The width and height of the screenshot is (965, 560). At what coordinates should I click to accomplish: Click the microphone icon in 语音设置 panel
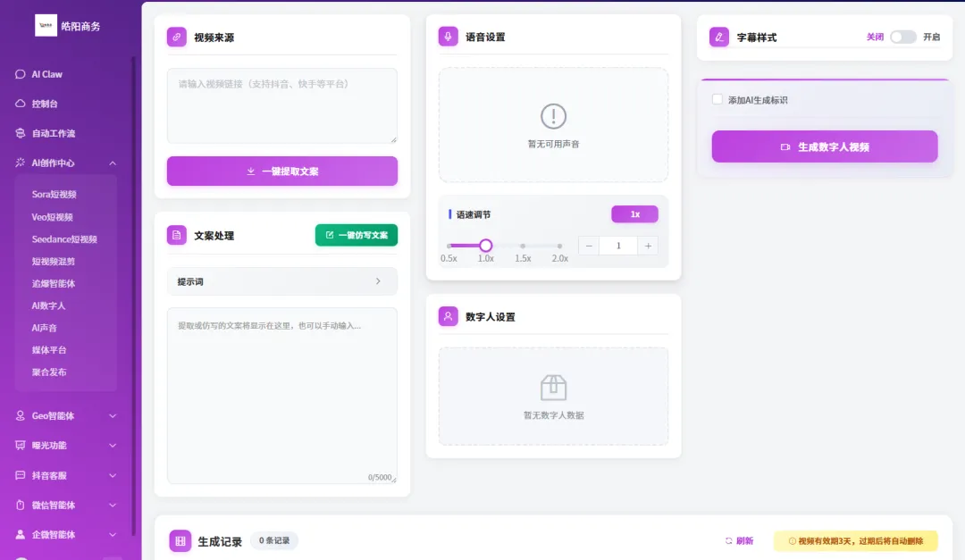click(x=448, y=36)
